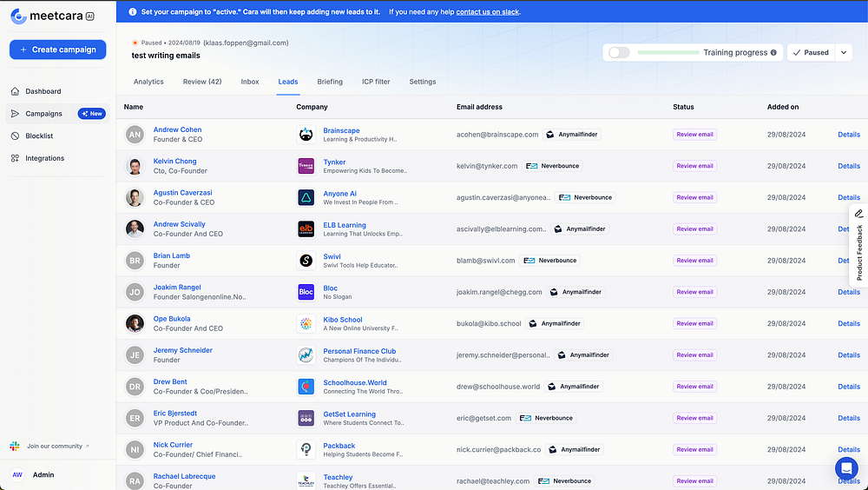Click the Anyone Ai triangle logo
This screenshot has width=868, height=490.
pos(306,197)
